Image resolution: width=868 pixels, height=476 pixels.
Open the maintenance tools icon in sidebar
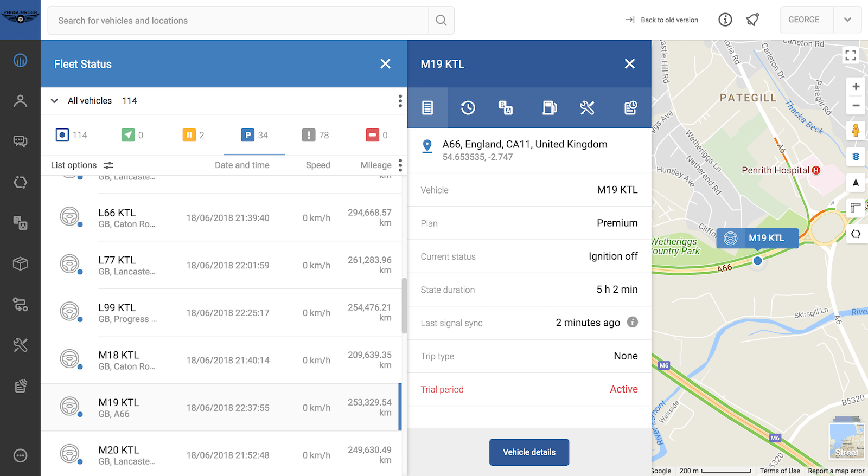pos(20,345)
